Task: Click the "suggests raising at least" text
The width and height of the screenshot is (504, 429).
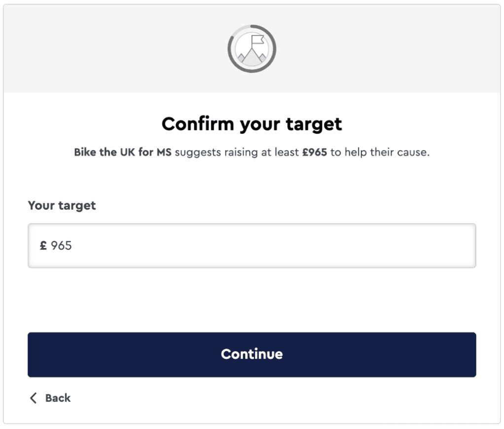Action: 237,152
